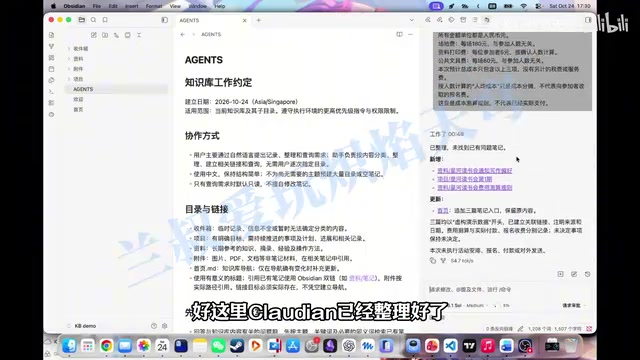This screenshot has height=360, width=640.
Task: Collapse left sidebar with toggle icon
Action: pyautogui.click(x=164, y=20)
